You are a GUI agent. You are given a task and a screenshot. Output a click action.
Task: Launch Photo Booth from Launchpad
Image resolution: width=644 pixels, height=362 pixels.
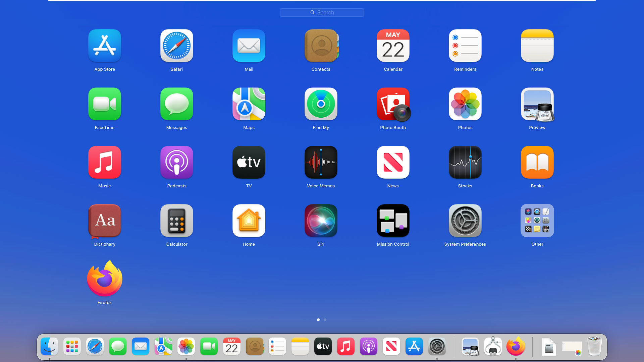393,104
